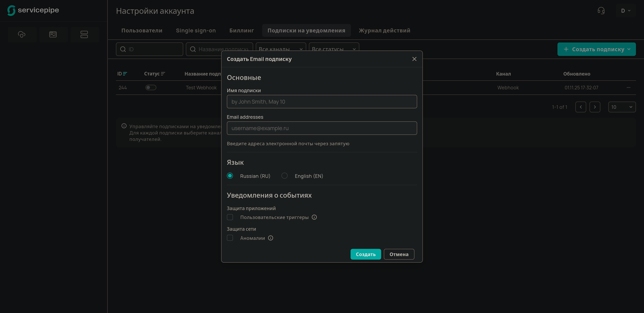Click the Создать button in dialog
Viewport: 644px width, 313px height.
pos(366,254)
